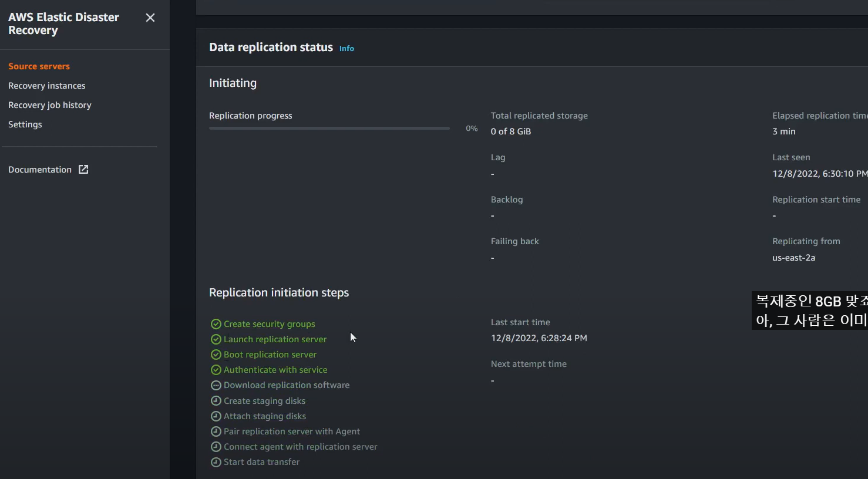Click the Lag label
This screenshot has height=479, width=868.
pos(498,157)
